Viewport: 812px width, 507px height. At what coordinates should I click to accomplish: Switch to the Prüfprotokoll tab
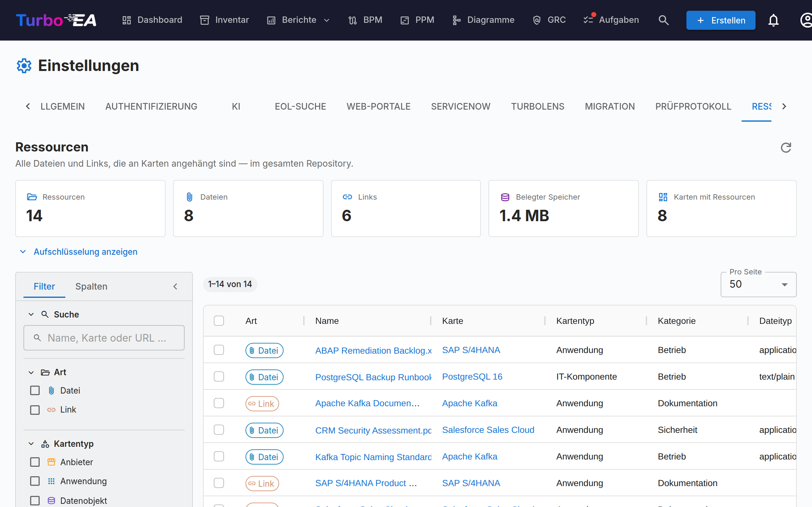[x=693, y=106]
